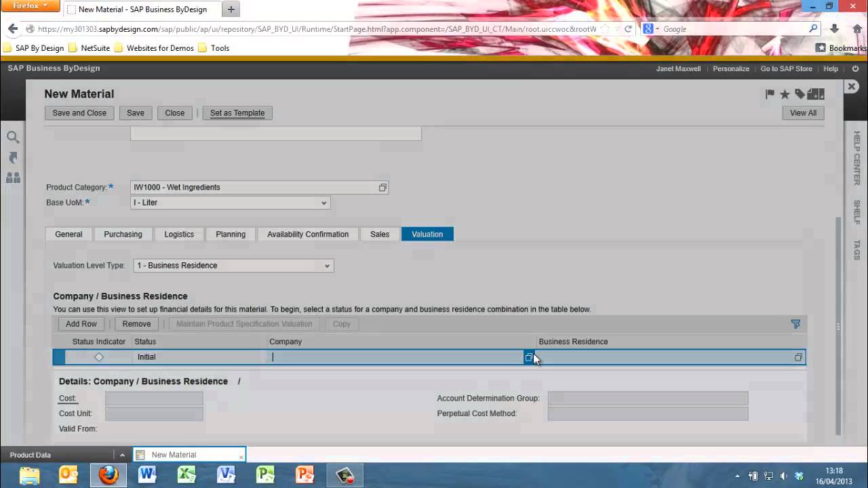Open value help for Business Residence cell

(x=798, y=357)
